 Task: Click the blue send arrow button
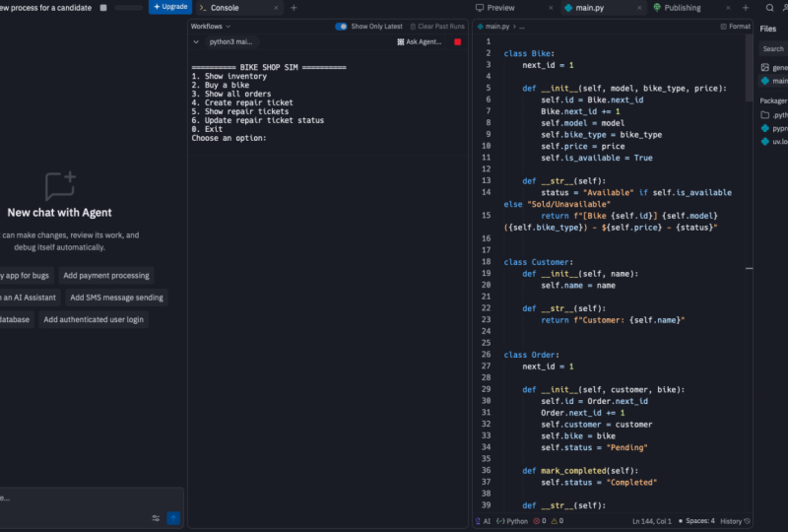click(x=173, y=518)
